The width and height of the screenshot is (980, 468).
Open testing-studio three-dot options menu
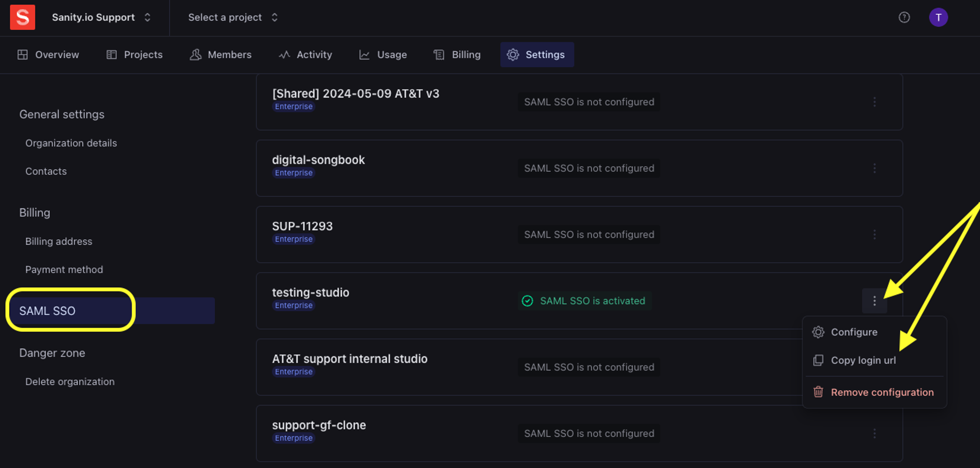(x=874, y=301)
